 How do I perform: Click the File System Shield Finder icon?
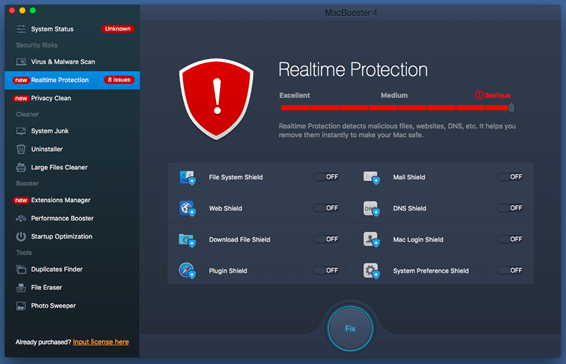[187, 177]
